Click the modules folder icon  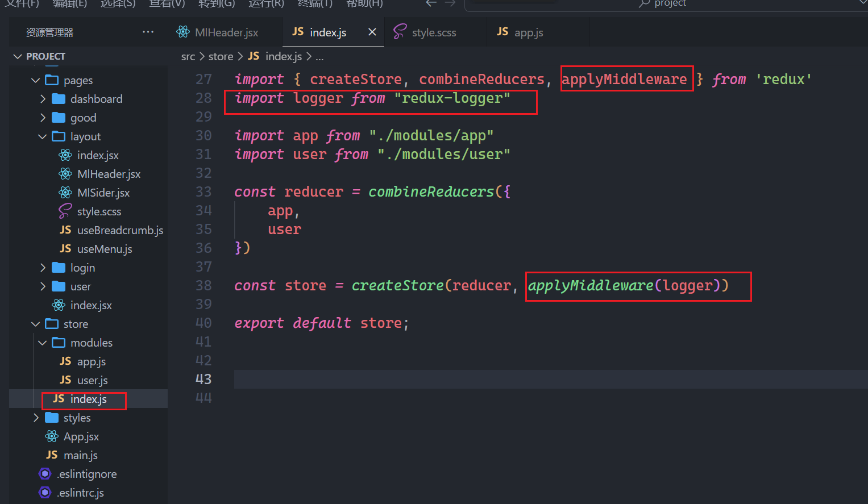(59, 343)
